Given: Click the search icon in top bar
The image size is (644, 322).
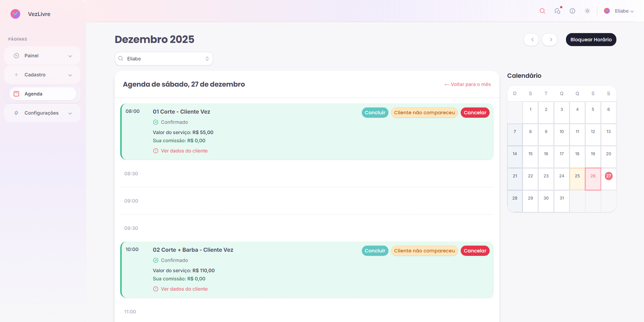Looking at the screenshot, I should [x=542, y=11].
